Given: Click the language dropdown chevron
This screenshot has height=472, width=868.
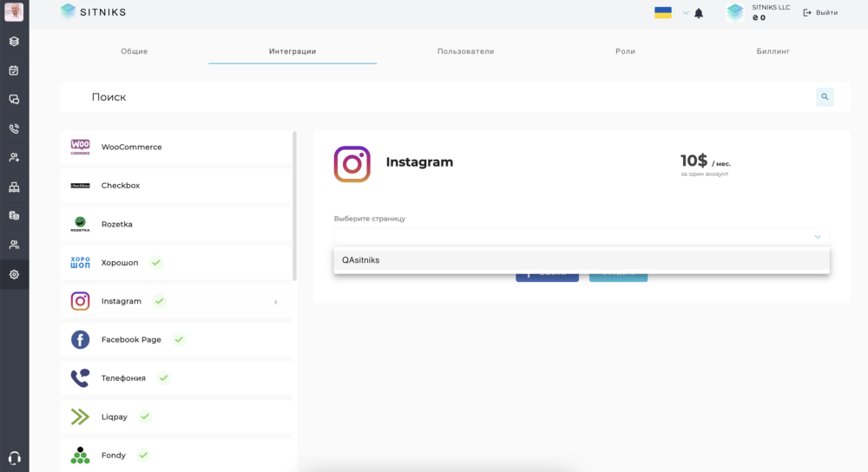Looking at the screenshot, I should [x=686, y=12].
